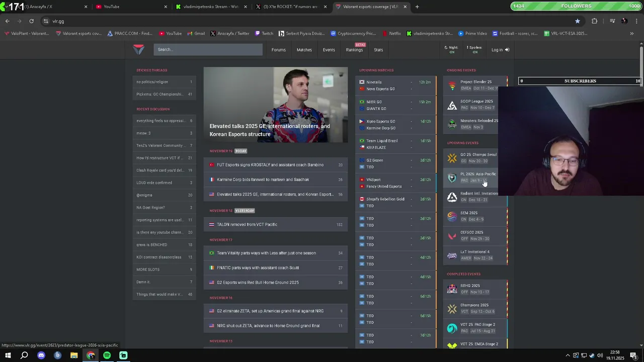Click the VLR.gg logo home icon
644x362 pixels.
[138, 49]
